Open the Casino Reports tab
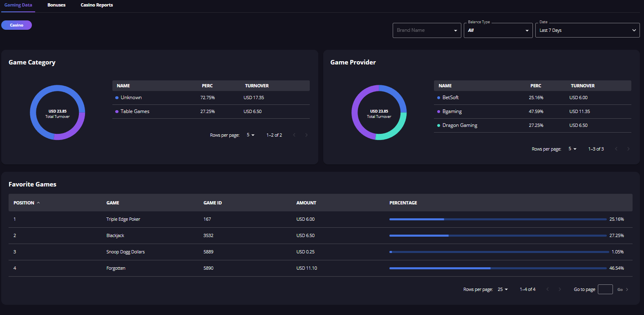The height and width of the screenshot is (315, 644). 96,5
